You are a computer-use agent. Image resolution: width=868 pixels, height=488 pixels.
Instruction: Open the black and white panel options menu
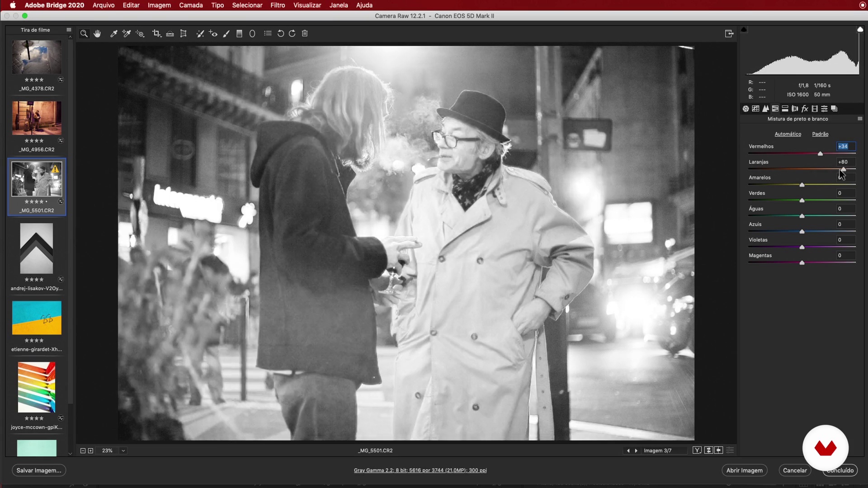click(x=860, y=119)
